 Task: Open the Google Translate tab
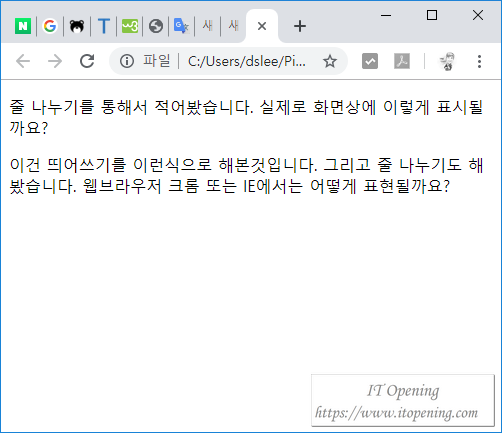182,26
